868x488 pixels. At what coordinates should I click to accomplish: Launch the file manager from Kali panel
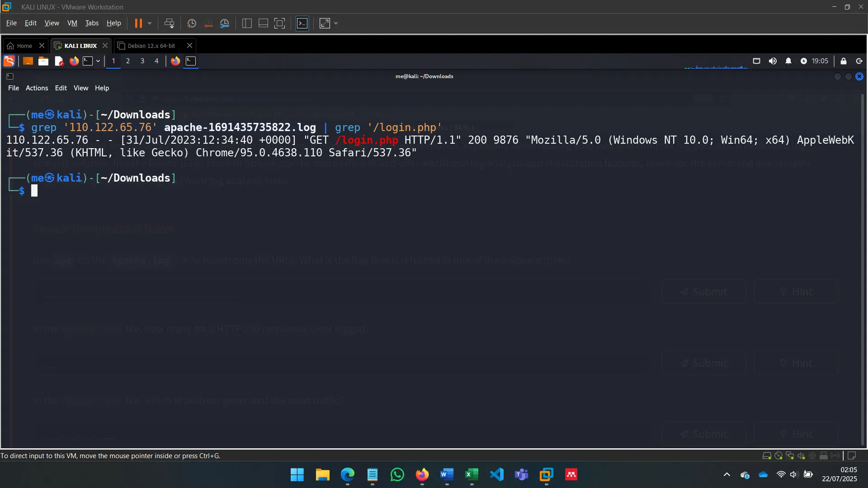point(43,61)
